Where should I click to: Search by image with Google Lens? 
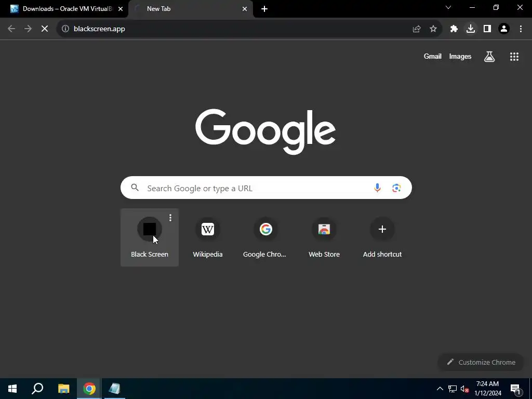(x=396, y=188)
